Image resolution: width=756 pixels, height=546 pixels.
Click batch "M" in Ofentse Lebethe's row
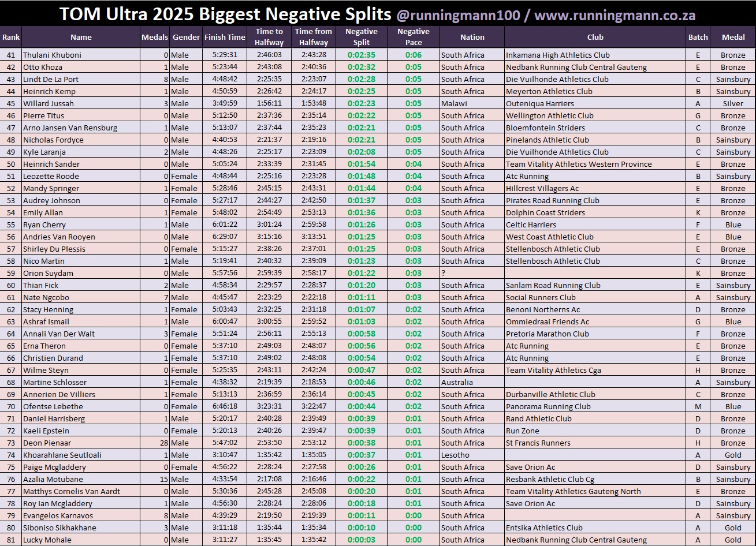coord(698,406)
